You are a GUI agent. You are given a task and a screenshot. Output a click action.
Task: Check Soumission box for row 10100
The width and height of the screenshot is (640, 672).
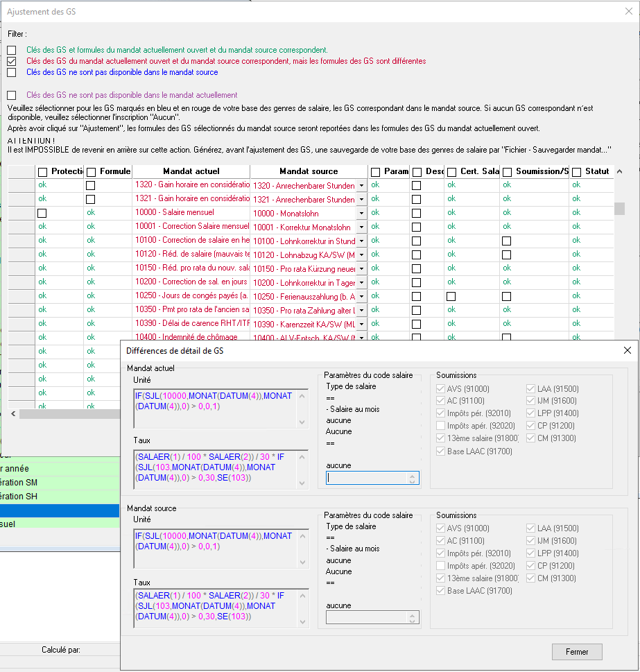507,241
